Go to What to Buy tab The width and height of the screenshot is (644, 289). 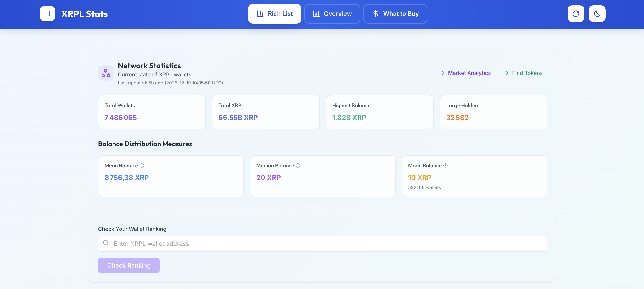395,14
